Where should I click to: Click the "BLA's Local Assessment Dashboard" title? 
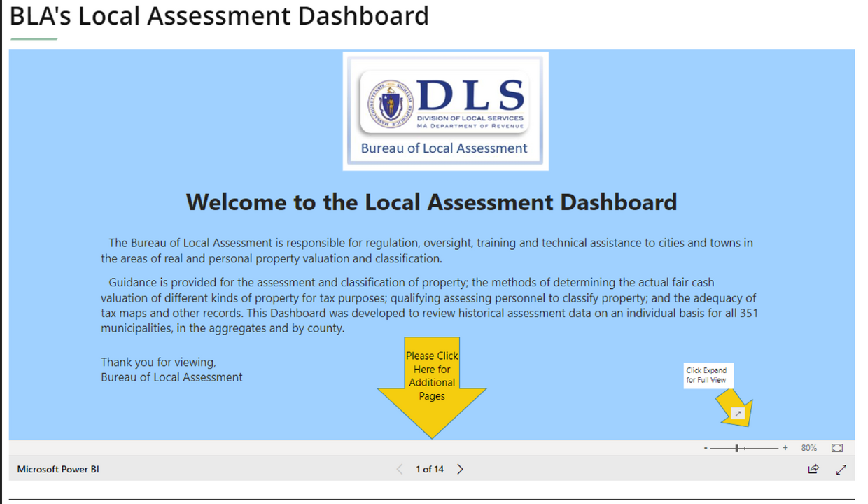(219, 15)
